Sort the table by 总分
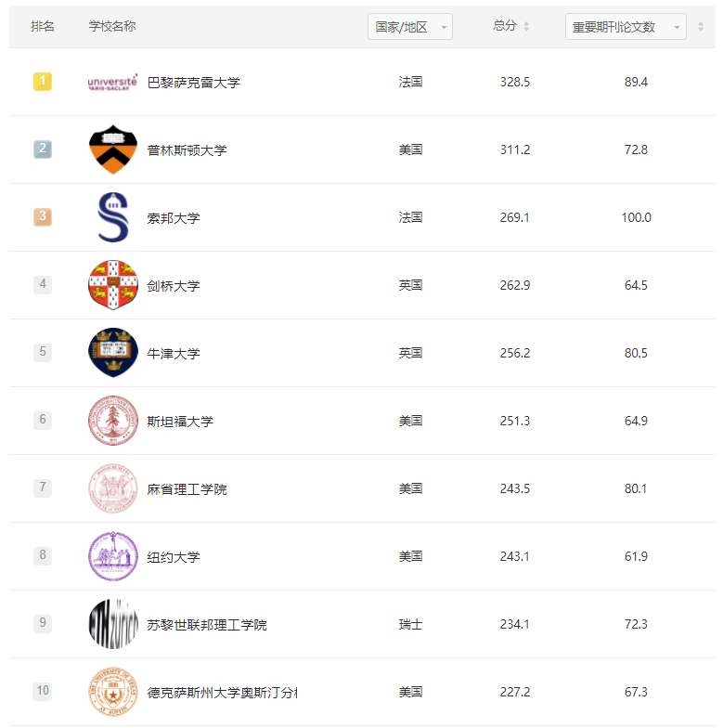The height and width of the screenshot is (728, 723). click(x=526, y=27)
